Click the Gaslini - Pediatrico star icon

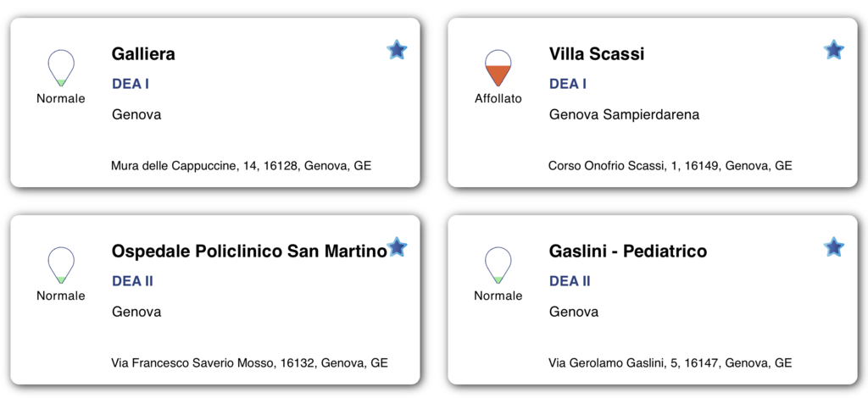834,247
